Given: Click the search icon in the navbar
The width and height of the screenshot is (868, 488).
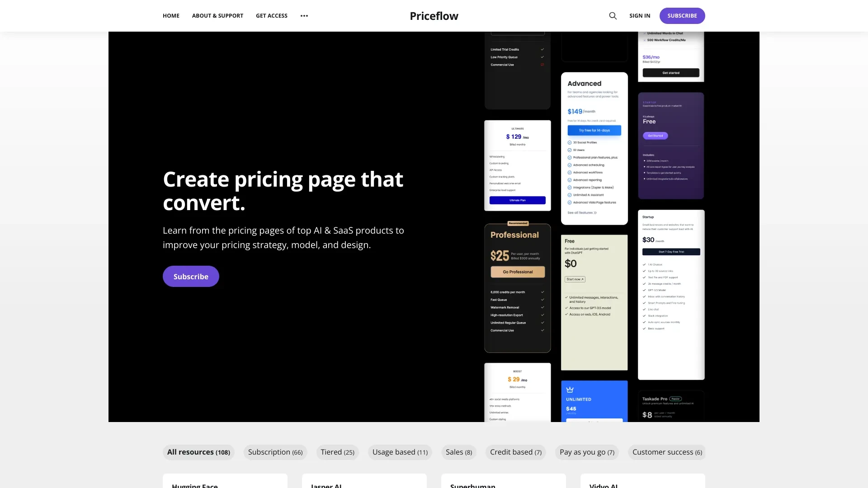Looking at the screenshot, I should [612, 15].
